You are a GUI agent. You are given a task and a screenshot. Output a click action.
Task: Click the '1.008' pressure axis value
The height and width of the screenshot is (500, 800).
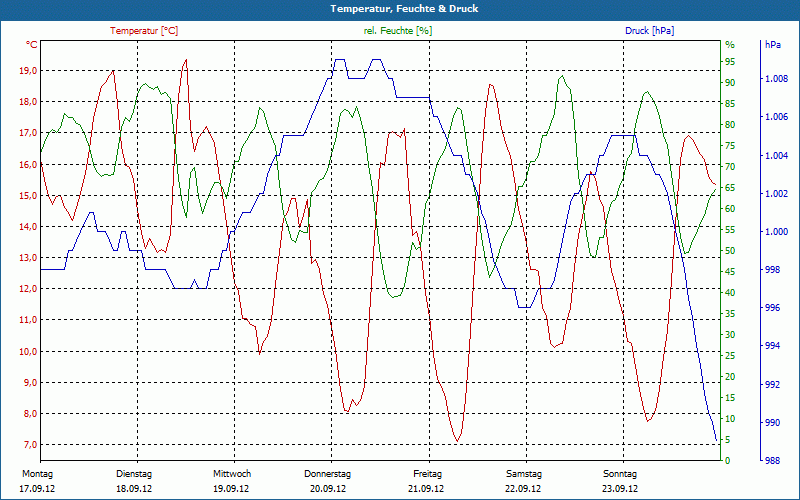click(x=777, y=79)
